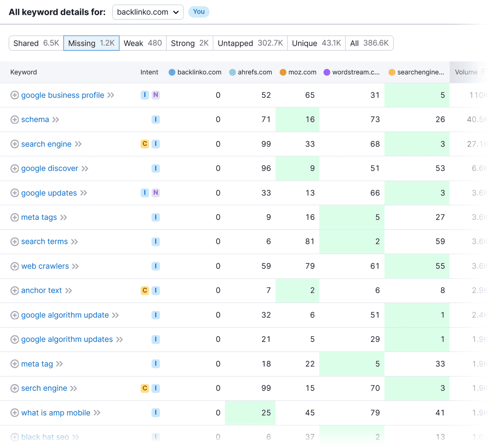
Task: Click the blue backlinko.com color dot
Action: pyautogui.click(x=172, y=72)
